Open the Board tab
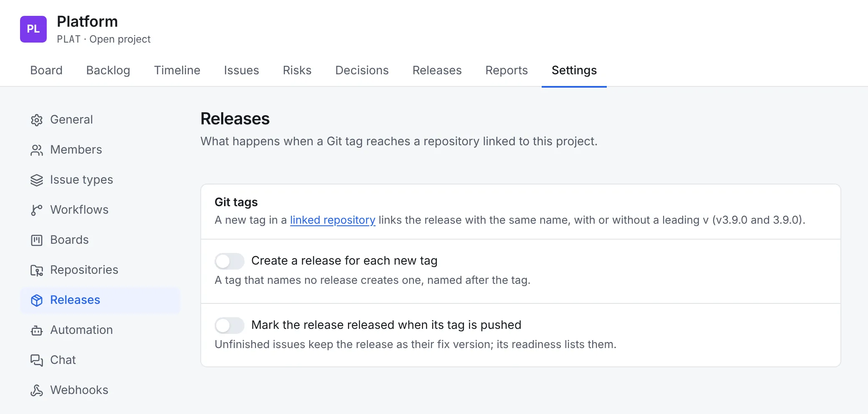 pos(46,70)
